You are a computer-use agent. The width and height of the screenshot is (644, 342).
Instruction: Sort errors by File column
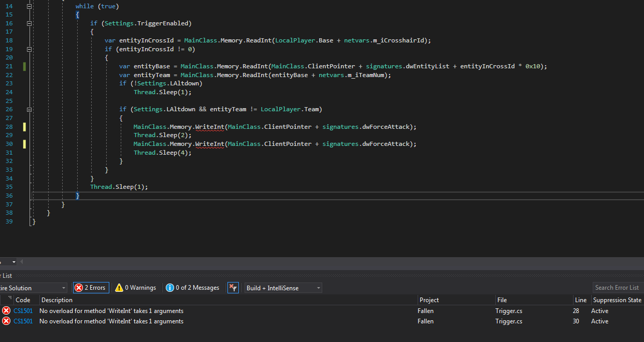pos(534,300)
